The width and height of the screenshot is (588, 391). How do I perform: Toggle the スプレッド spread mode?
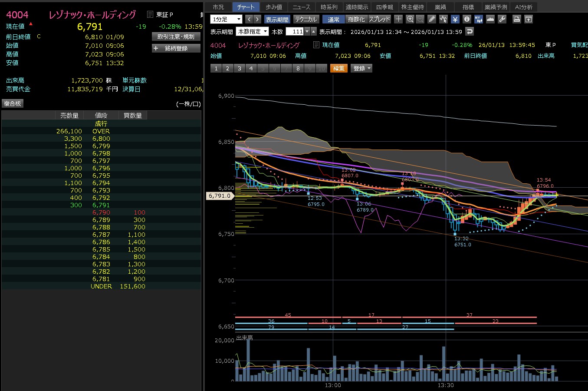379,19
